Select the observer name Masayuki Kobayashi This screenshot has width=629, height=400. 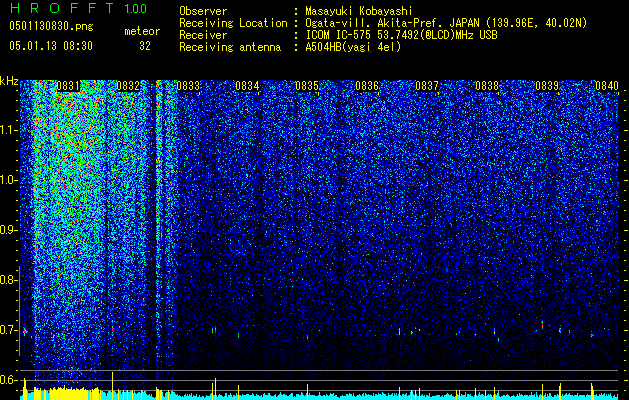pyautogui.click(x=359, y=11)
